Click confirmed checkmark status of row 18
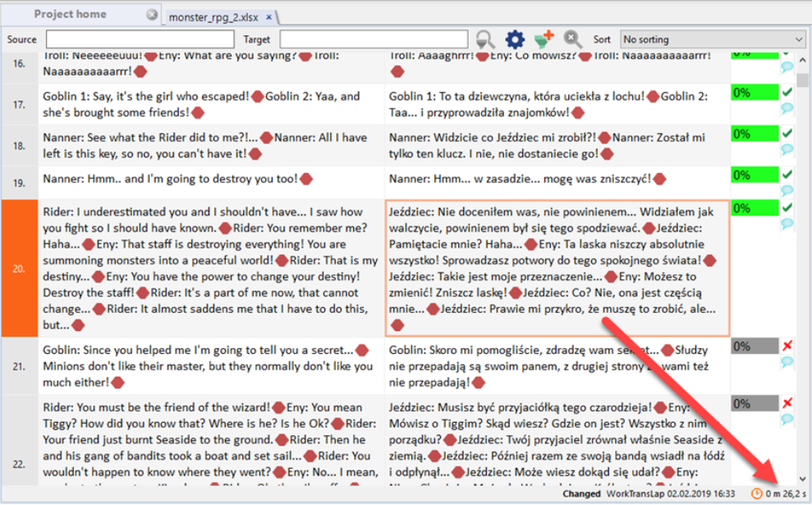 coord(787,134)
